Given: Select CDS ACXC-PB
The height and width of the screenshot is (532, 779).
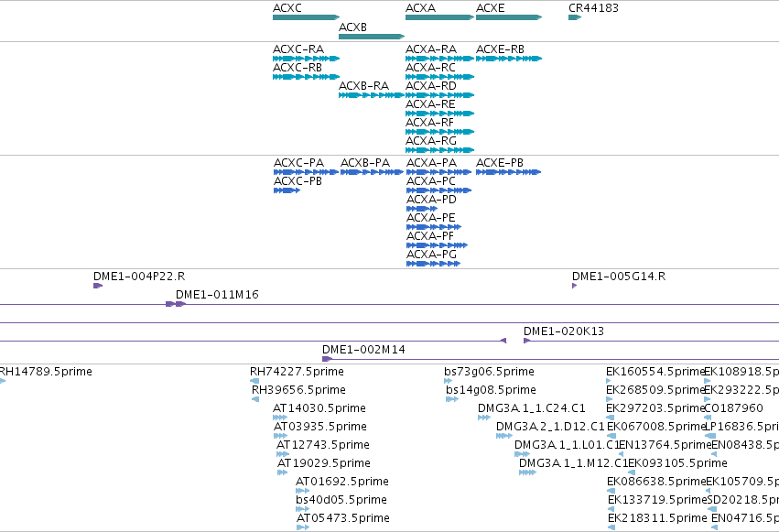Looking at the screenshot, I should coord(287,190).
